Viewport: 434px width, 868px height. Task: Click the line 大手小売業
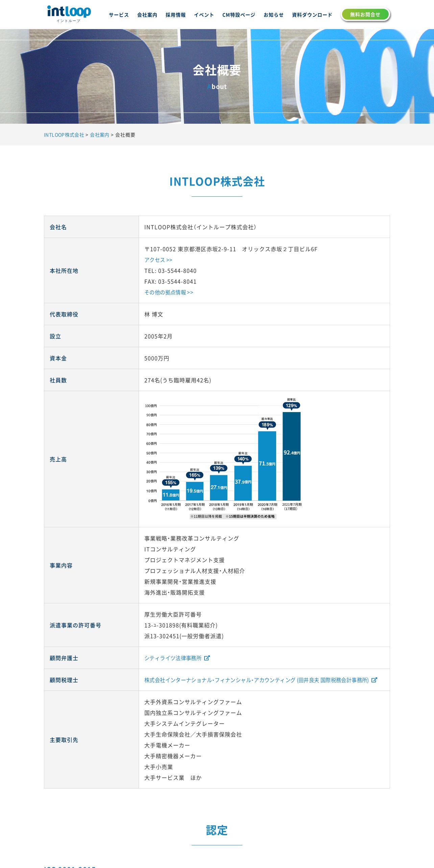tap(159, 767)
